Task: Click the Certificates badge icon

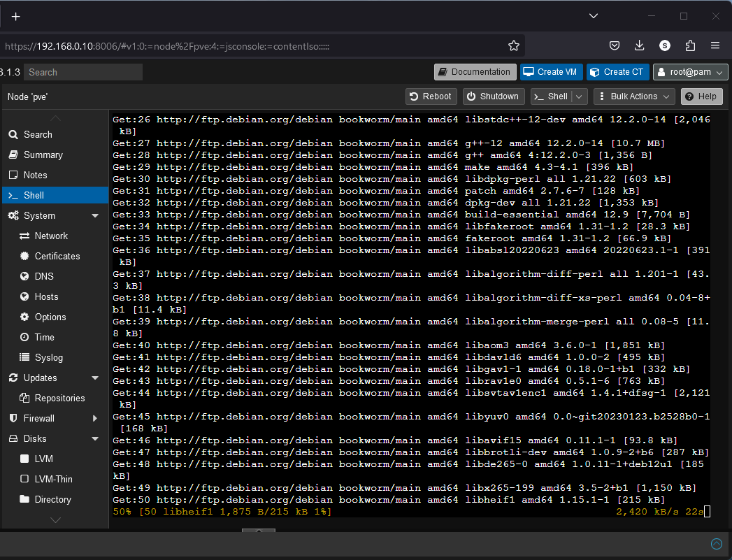Action: [24, 256]
